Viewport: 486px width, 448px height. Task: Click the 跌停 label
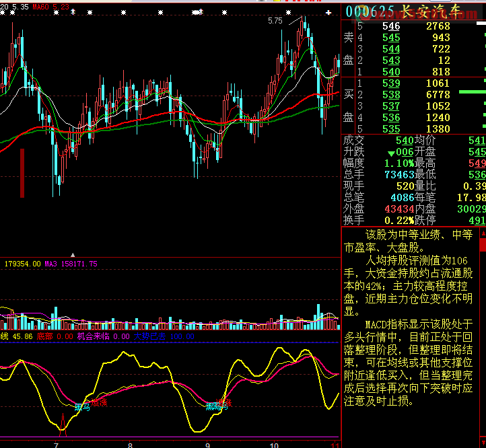(425, 221)
